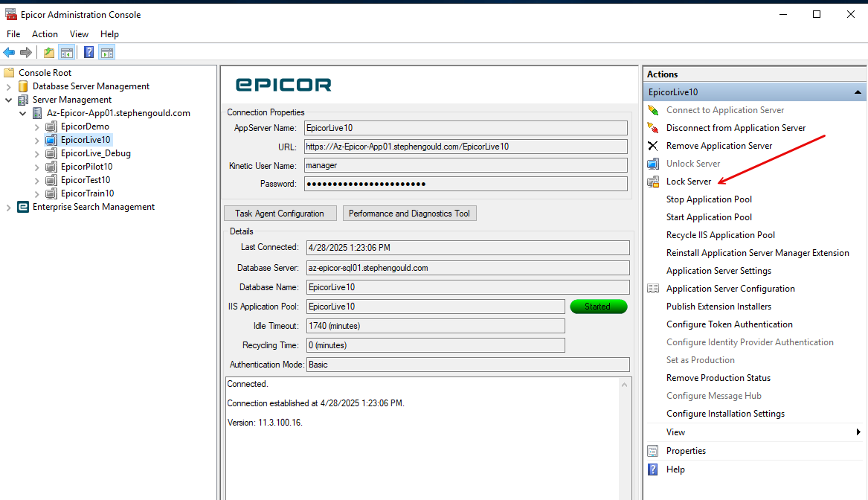The image size is (868, 500).
Task: Click the log area scroll-up arrow
Action: 625,385
